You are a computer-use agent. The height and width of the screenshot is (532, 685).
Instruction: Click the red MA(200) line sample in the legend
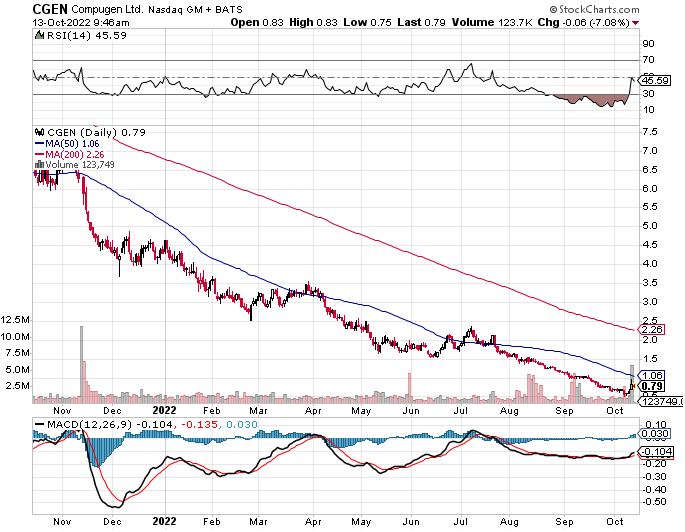[39, 154]
